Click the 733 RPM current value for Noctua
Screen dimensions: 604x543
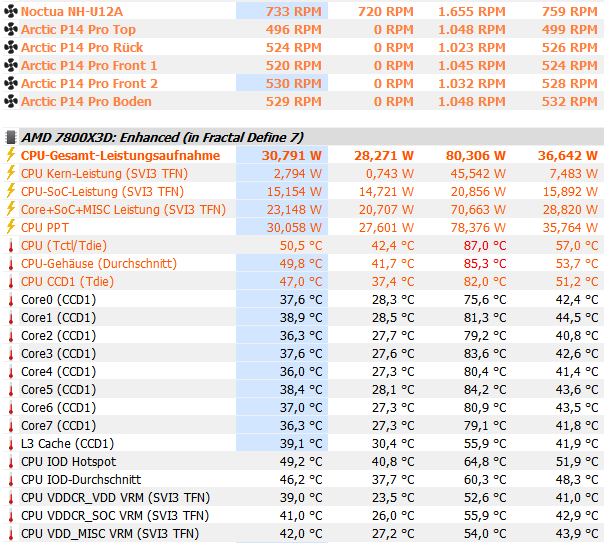coord(294,12)
